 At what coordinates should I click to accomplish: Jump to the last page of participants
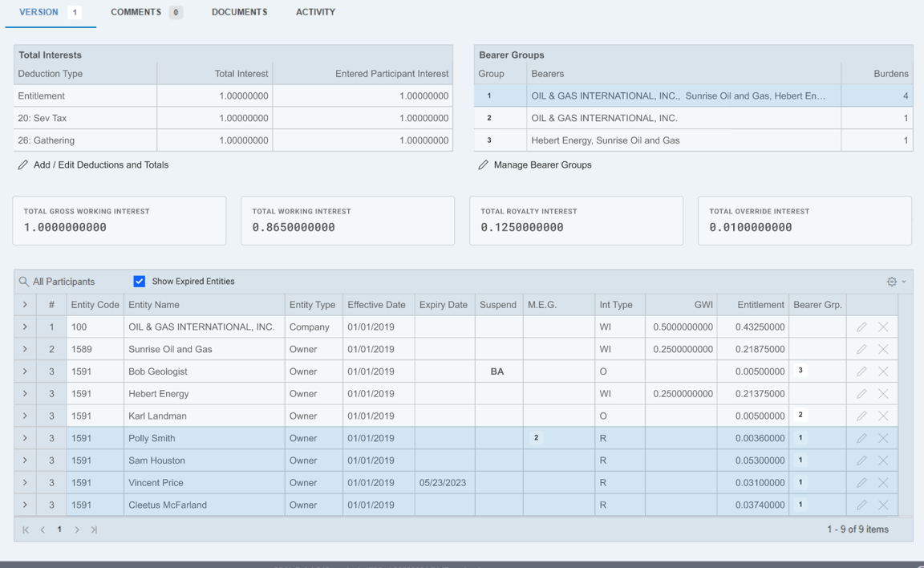coord(94,529)
